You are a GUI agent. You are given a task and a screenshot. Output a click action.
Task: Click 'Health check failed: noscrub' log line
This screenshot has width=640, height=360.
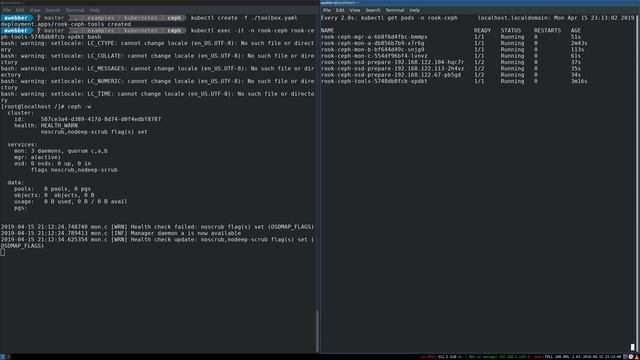[157, 227]
